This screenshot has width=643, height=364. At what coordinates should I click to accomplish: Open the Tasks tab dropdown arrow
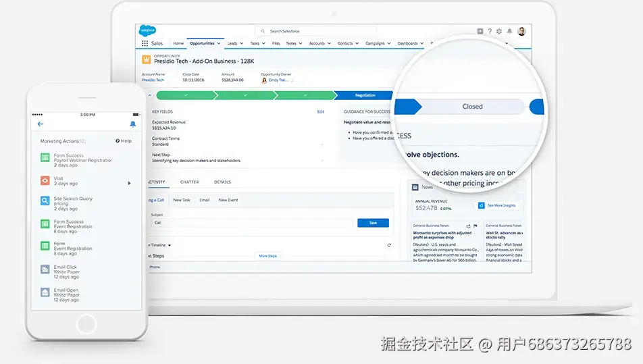(x=263, y=43)
